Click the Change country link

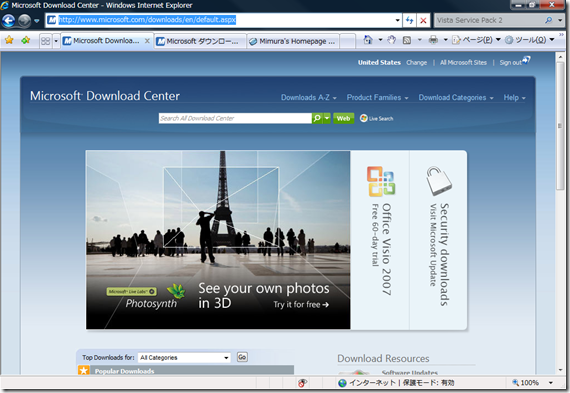coord(417,63)
